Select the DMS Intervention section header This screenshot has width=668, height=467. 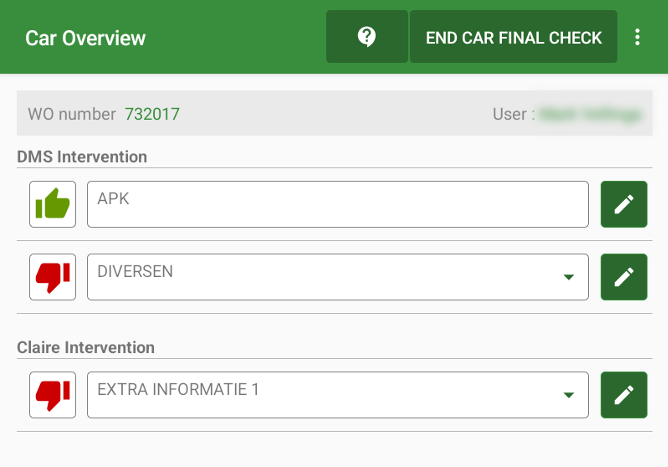tap(82, 157)
